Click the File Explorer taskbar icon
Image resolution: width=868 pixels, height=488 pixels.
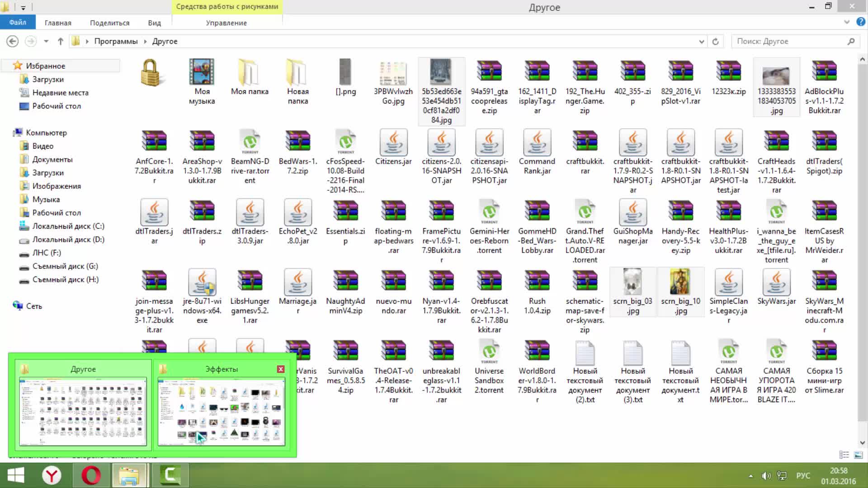(x=129, y=475)
